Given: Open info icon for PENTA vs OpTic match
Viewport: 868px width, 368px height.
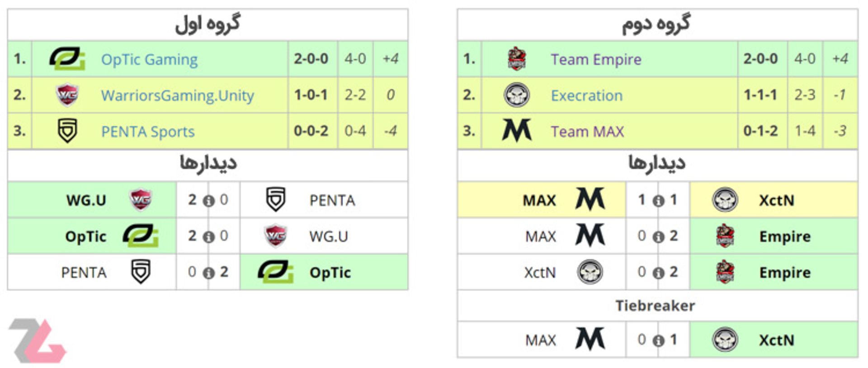Looking at the screenshot, I should click(208, 273).
